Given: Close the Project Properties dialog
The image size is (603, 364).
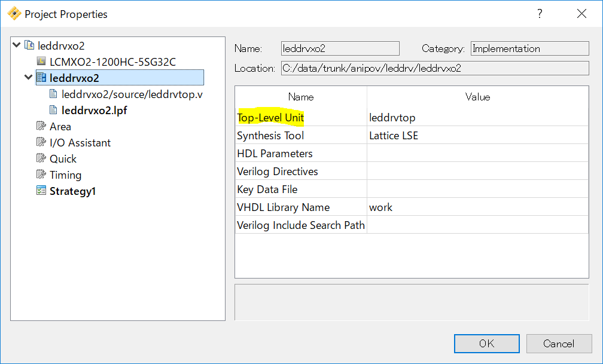Looking at the screenshot, I should pyautogui.click(x=582, y=14).
